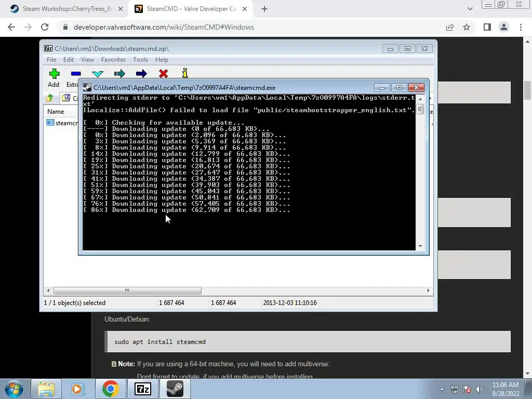The image size is (532, 399).
Task: Click the taskbar clock 11:06 AM
Action: pyautogui.click(x=505, y=385)
